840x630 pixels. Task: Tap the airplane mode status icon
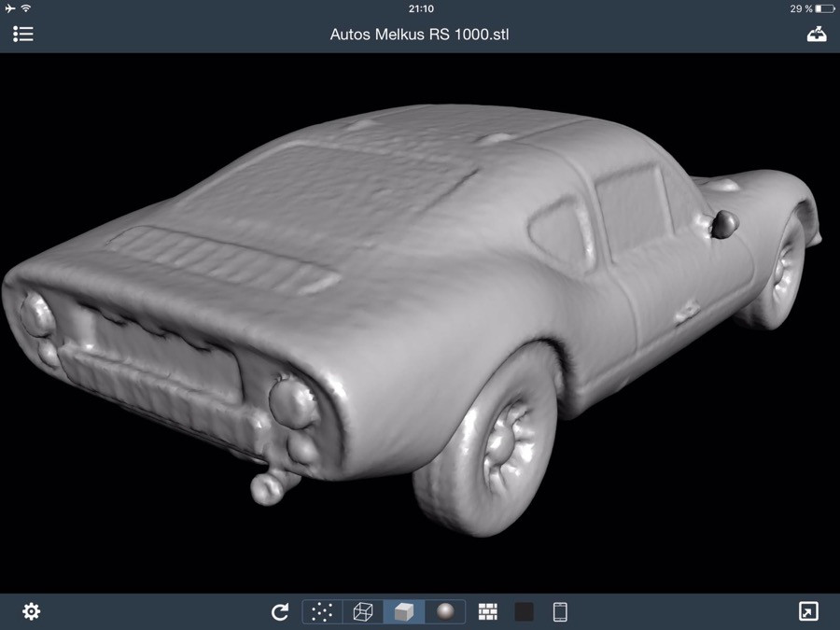point(9,8)
